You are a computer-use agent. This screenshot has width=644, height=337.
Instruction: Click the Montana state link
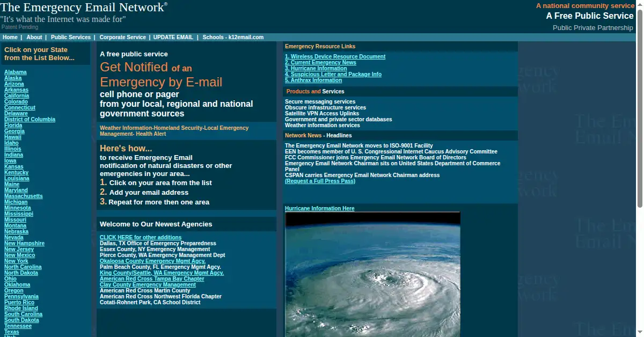click(x=15, y=225)
